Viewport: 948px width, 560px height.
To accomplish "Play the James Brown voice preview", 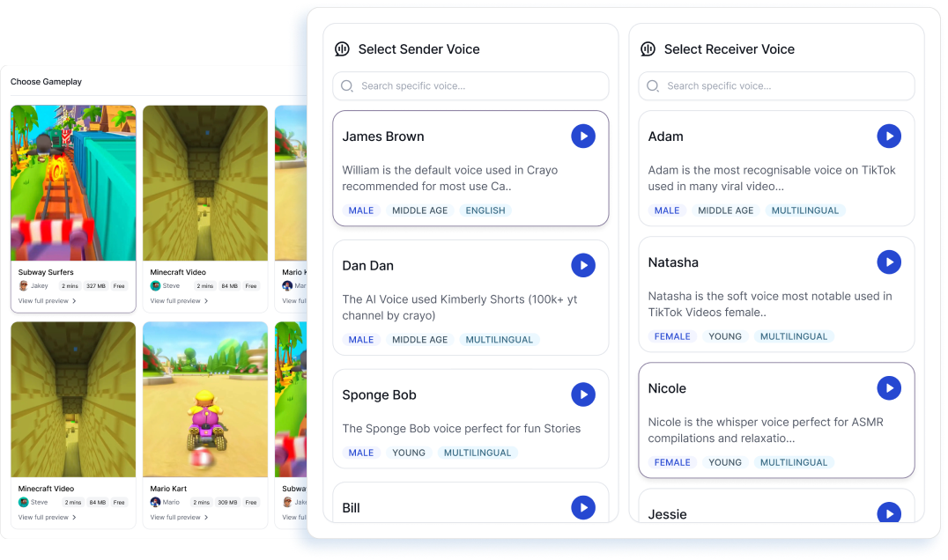I will [x=583, y=136].
